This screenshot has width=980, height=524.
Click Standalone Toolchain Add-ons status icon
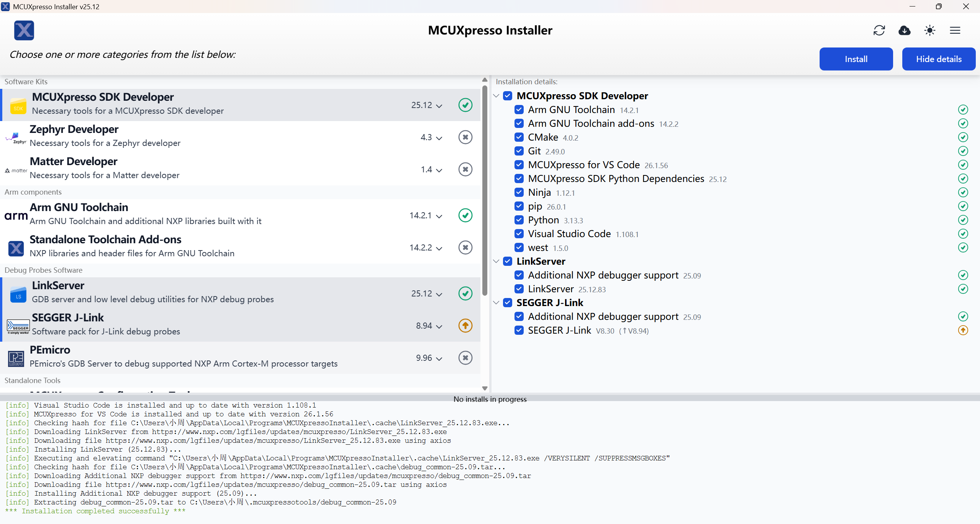pyautogui.click(x=465, y=247)
